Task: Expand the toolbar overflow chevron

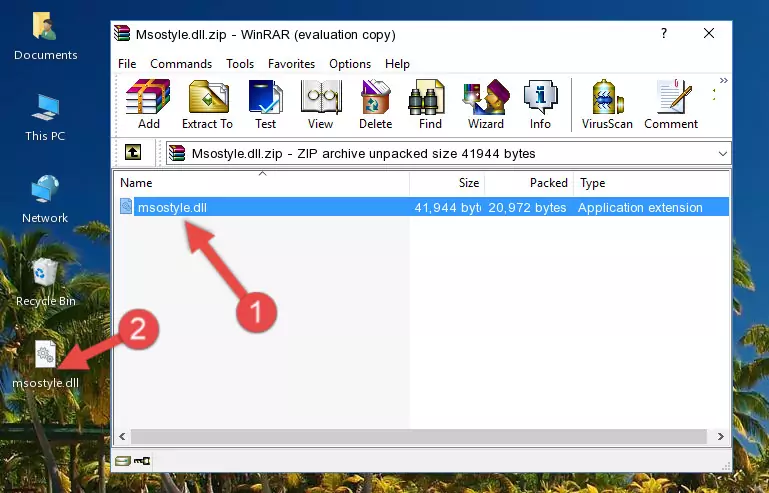Action: 723,81
